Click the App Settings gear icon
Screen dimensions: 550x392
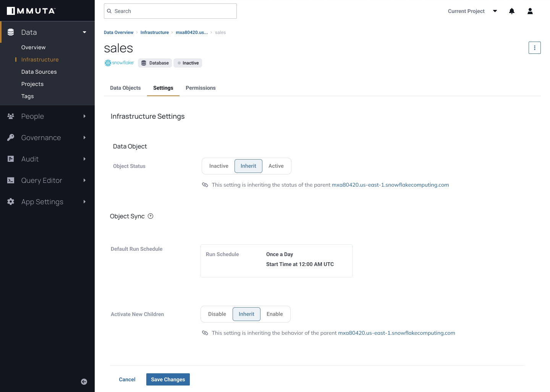pos(11,202)
